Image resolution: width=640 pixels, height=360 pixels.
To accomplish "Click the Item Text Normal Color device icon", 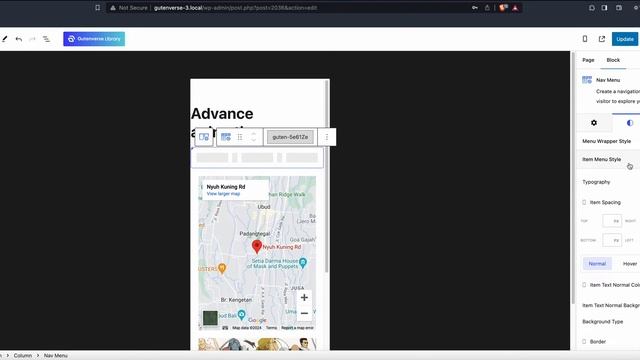I will 584,285.
